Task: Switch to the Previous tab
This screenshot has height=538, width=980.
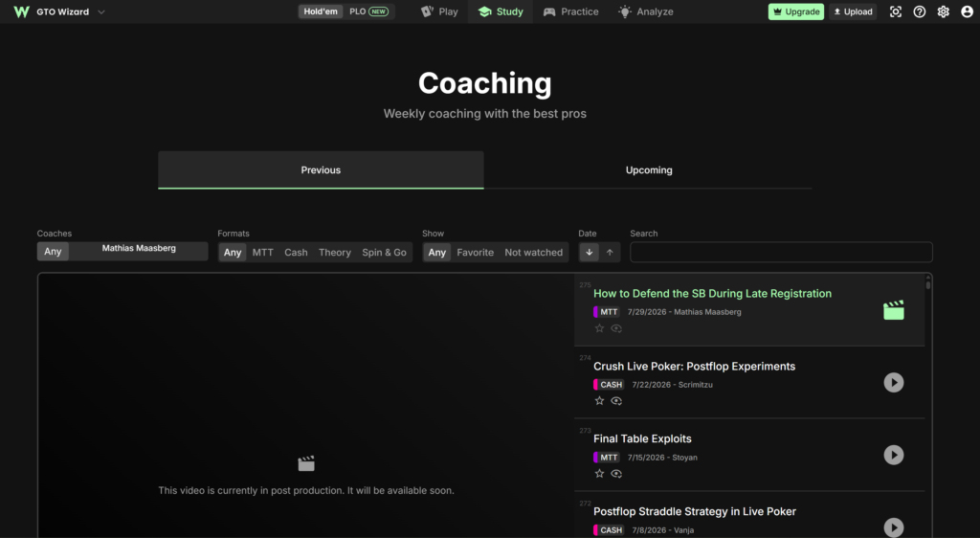Action: [x=321, y=170]
